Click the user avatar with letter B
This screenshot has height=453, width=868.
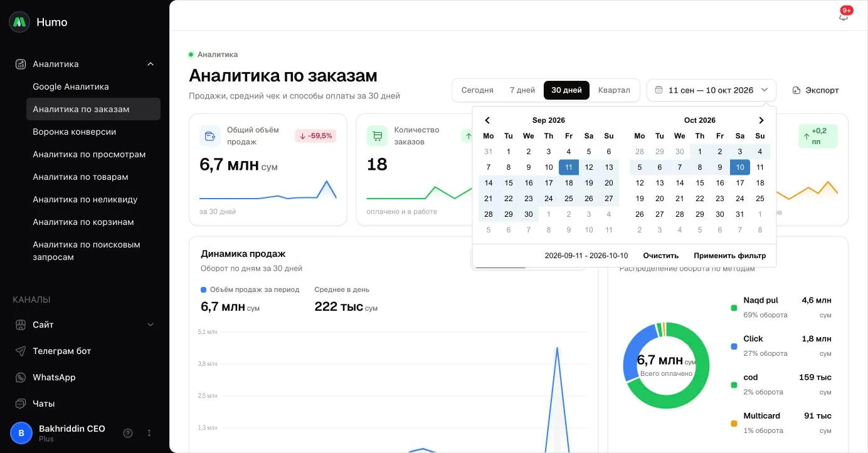click(x=21, y=433)
